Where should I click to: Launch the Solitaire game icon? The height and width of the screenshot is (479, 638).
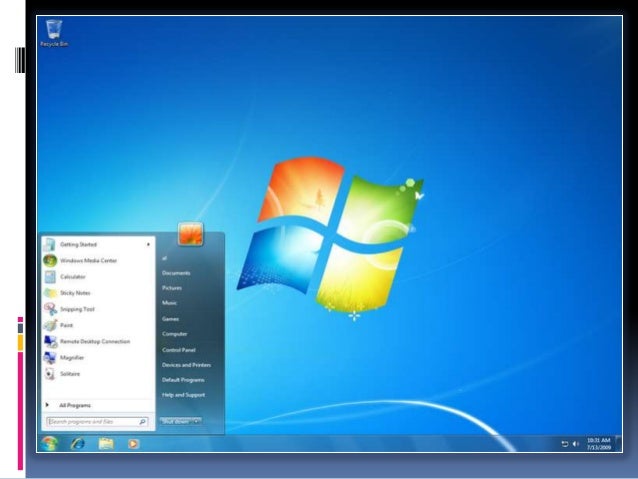coord(50,374)
